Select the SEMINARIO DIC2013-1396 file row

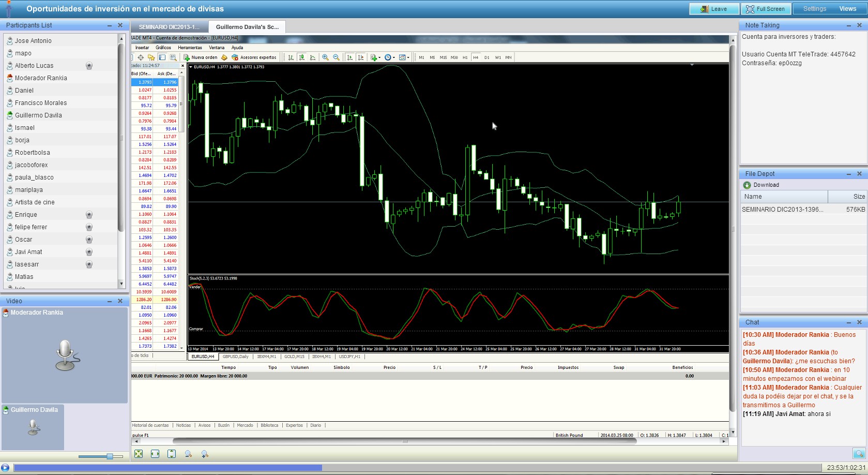pos(803,210)
